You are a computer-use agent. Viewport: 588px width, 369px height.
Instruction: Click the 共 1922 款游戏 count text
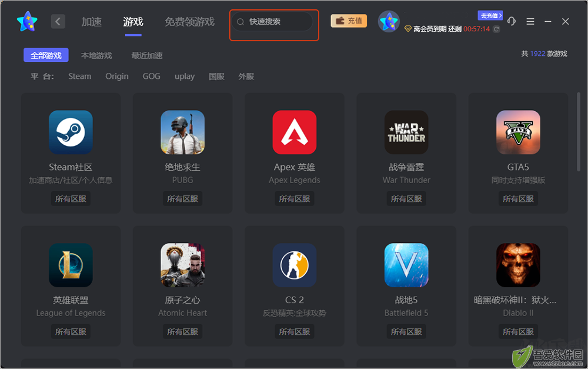click(544, 54)
